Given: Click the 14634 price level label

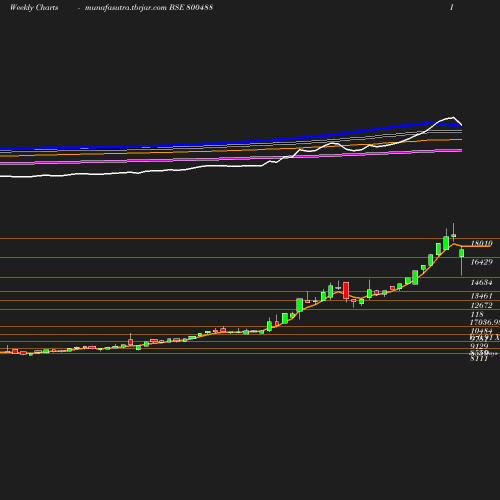Looking at the screenshot, I should 481,283.
